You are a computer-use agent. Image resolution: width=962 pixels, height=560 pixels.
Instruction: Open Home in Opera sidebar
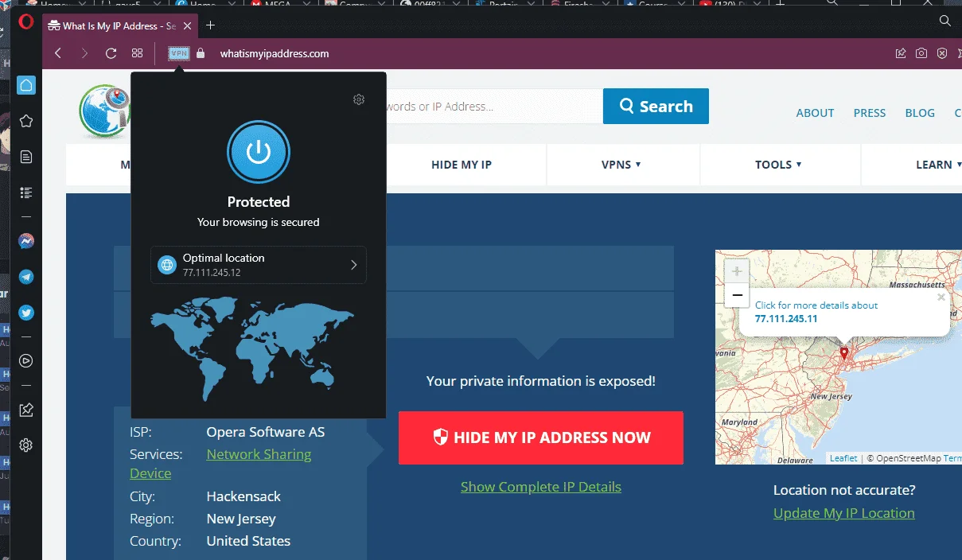click(x=26, y=85)
